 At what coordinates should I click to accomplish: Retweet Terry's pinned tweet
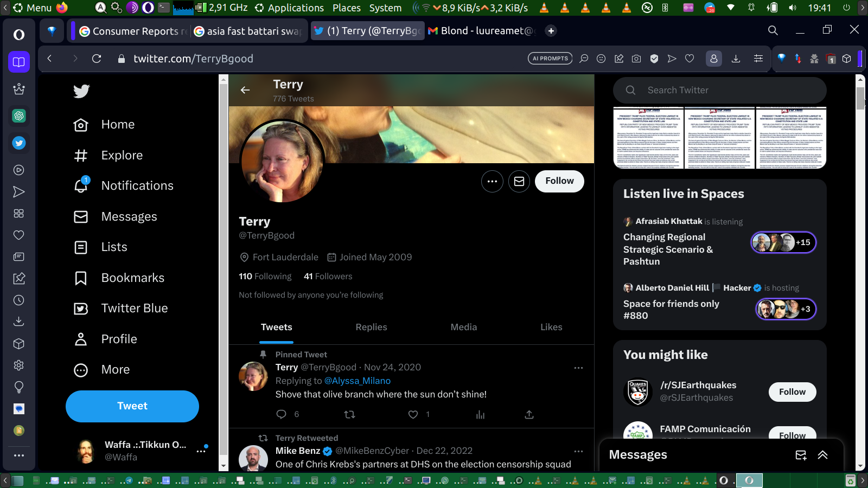point(350,415)
